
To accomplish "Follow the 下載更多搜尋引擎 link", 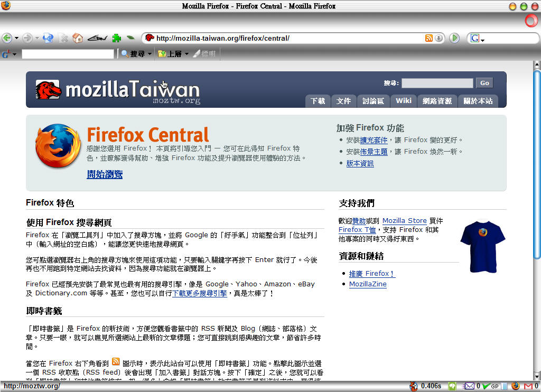I will pos(199,293).
